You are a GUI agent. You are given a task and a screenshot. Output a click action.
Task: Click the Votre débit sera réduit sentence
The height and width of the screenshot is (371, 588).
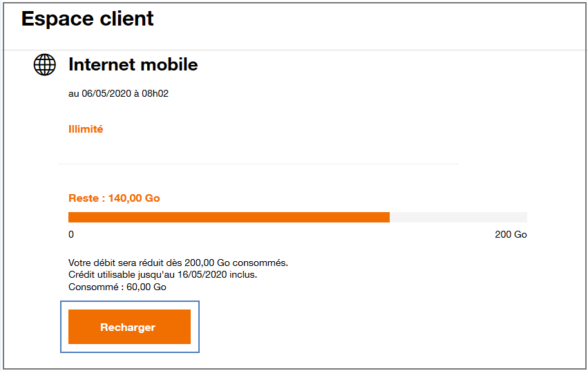[178, 263]
